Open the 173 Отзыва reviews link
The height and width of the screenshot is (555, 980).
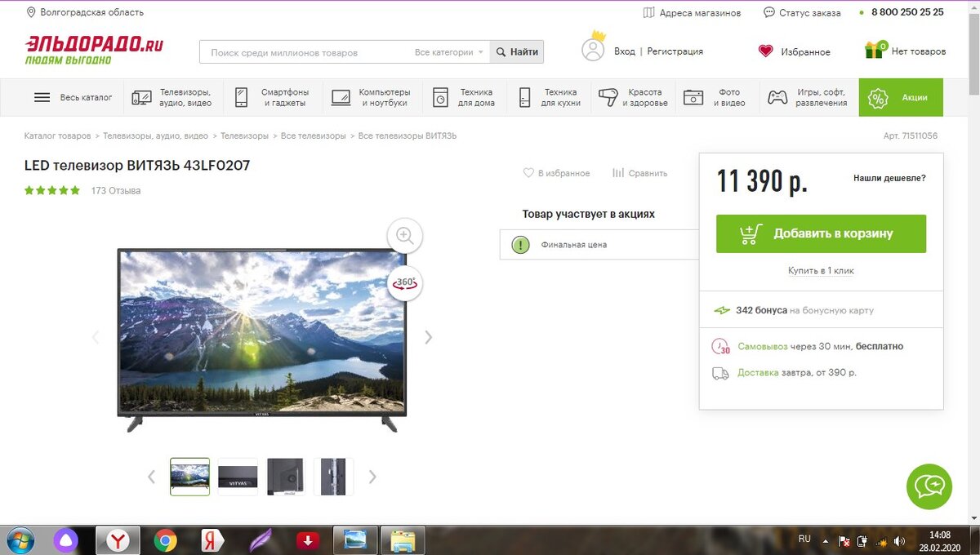coord(116,191)
